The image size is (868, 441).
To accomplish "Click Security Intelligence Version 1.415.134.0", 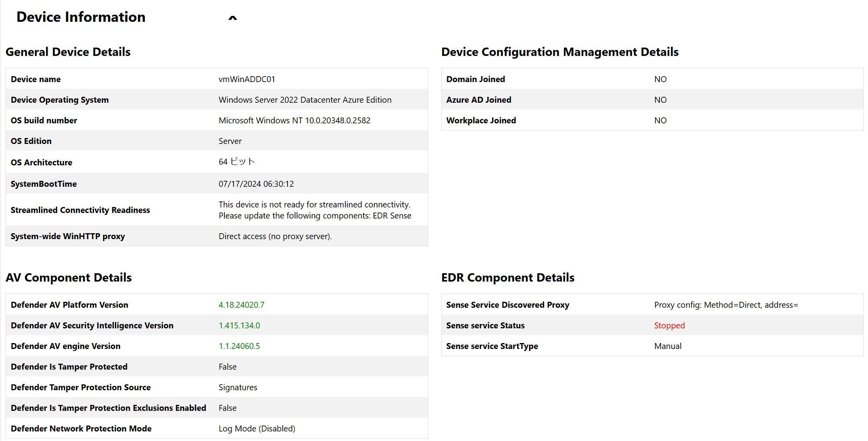I will [239, 326].
